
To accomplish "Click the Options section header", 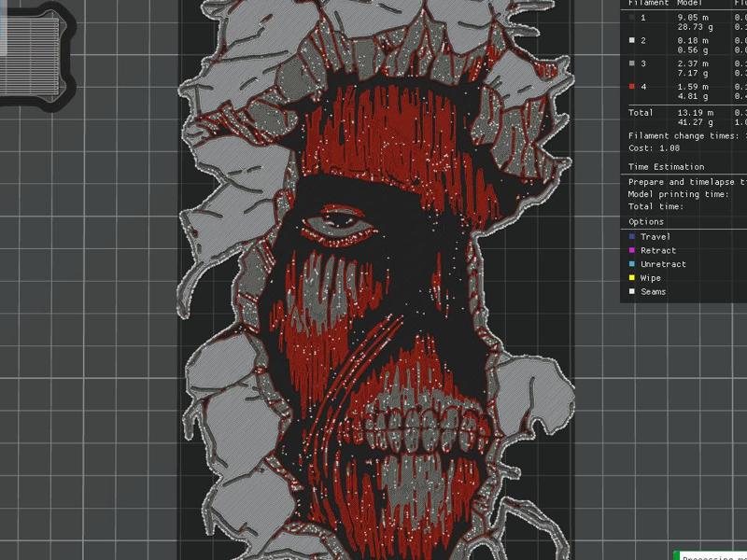I will coord(646,222).
